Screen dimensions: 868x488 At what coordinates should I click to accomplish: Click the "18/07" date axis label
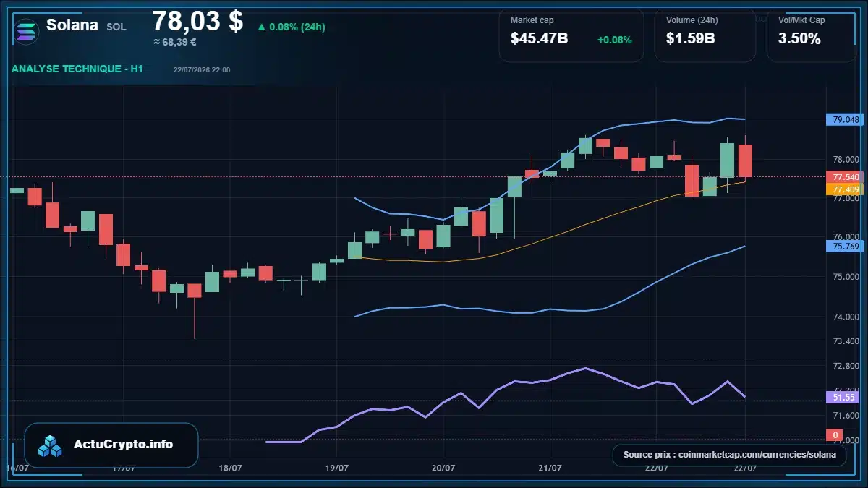tap(229, 468)
